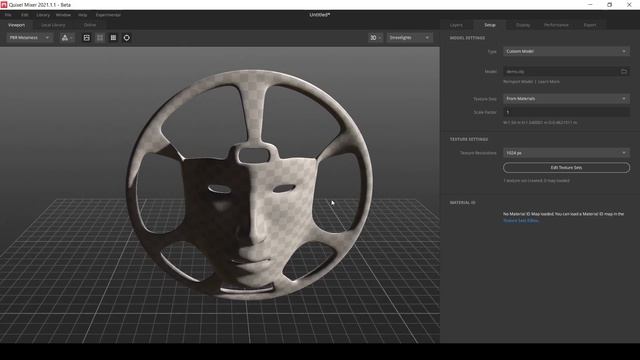Switch to the Layers tab
The image size is (640, 360).
456,25
